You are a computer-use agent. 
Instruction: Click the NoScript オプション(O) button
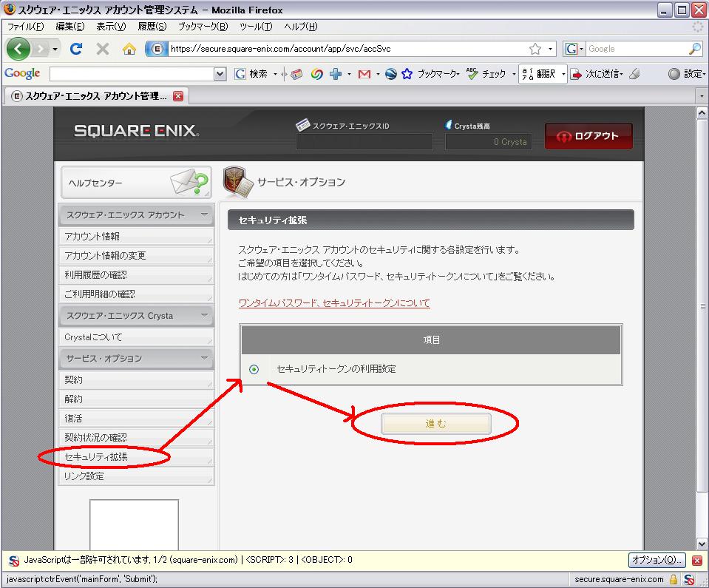657,560
